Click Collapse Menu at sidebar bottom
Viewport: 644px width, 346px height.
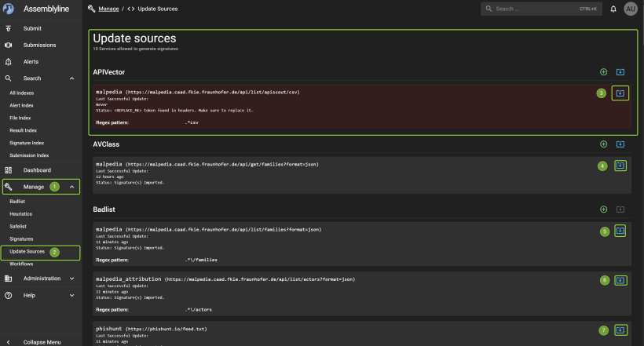pos(42,342)
